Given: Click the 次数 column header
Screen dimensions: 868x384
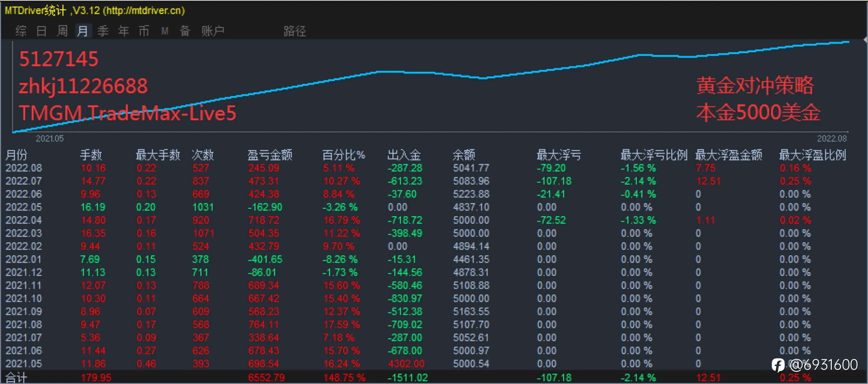Looking at the screenshot, I should tap(203, 155).
